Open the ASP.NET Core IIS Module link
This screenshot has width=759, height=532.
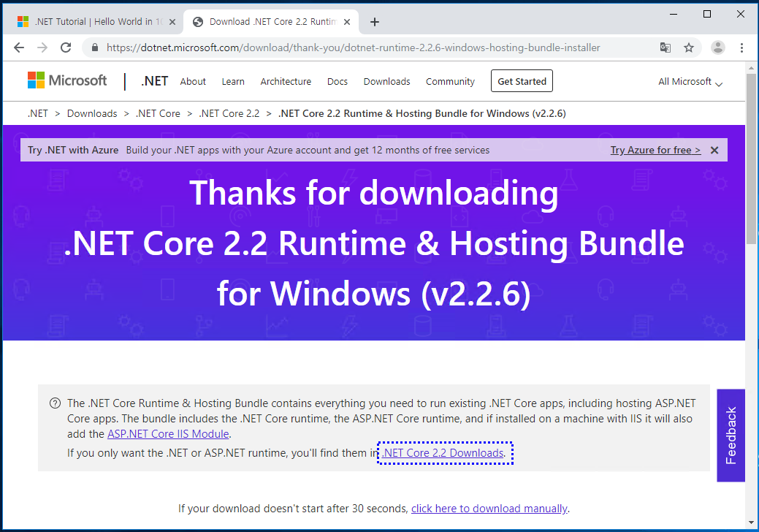[168, 434]
